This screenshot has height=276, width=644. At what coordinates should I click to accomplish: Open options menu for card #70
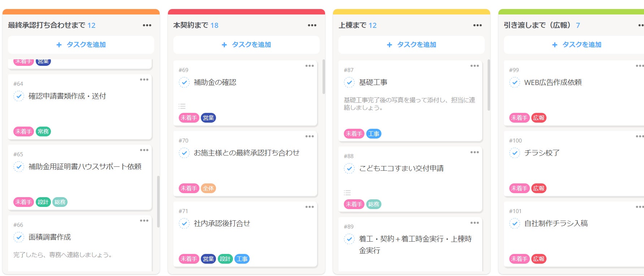(310, 136)
